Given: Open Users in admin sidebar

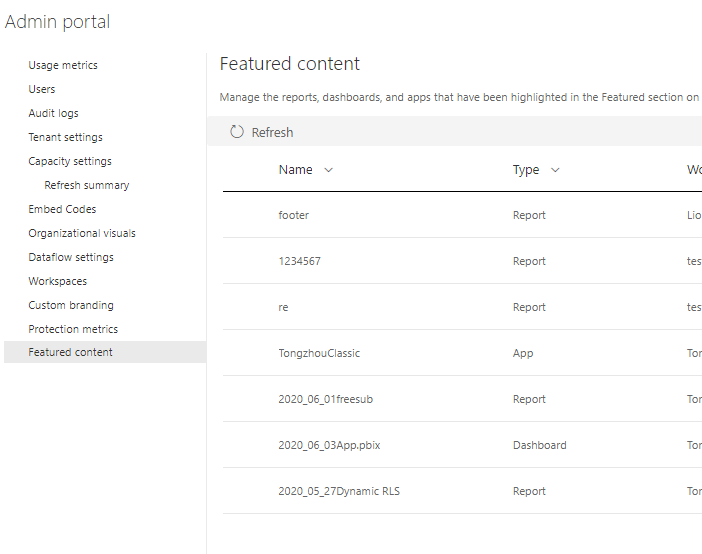Looking at the screenshot, I should [x=42, y=89].
